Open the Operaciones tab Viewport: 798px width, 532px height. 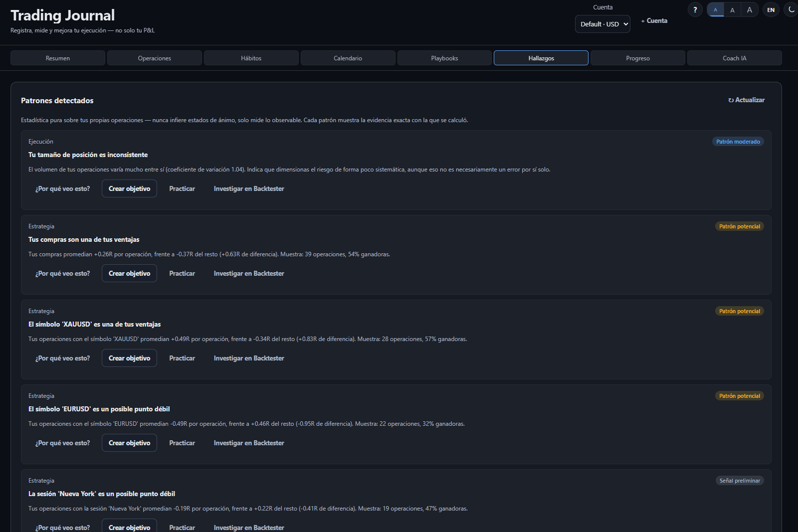pos(155,58)
